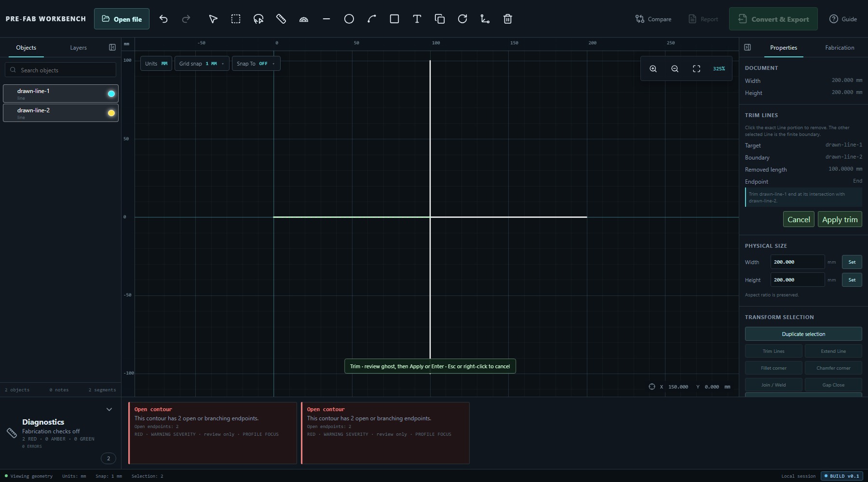Viewport: 868px width, 482px height.
Task: Open the Compare view
Action: [x=653, y=19]
